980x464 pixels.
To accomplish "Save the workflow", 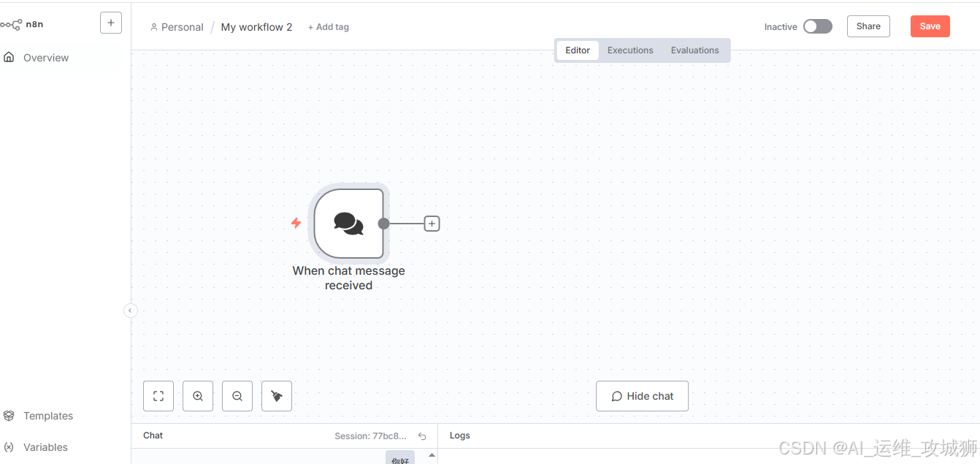I will [930, 26].
